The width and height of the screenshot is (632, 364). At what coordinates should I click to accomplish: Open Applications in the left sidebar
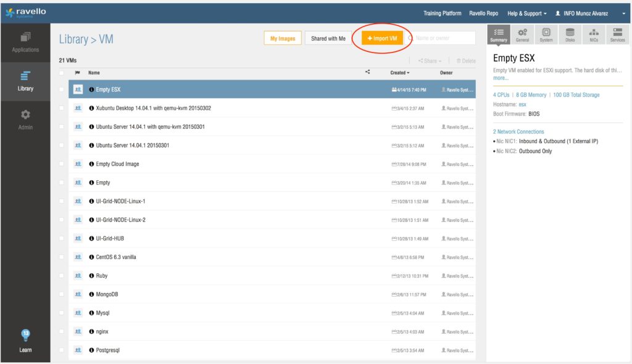click(x=25, y=42)
